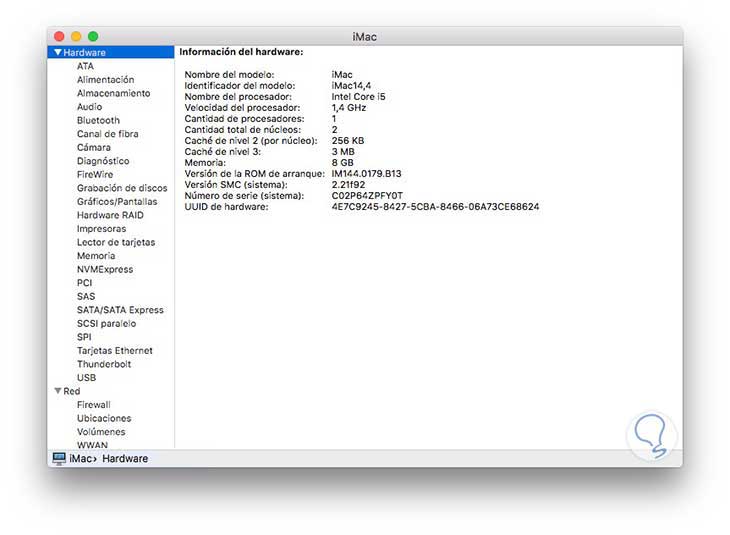Image resolution: width=730 pixels, height=535 pixels.
Task: Click the model identifier iMac14,4
Action: [351, 85]
